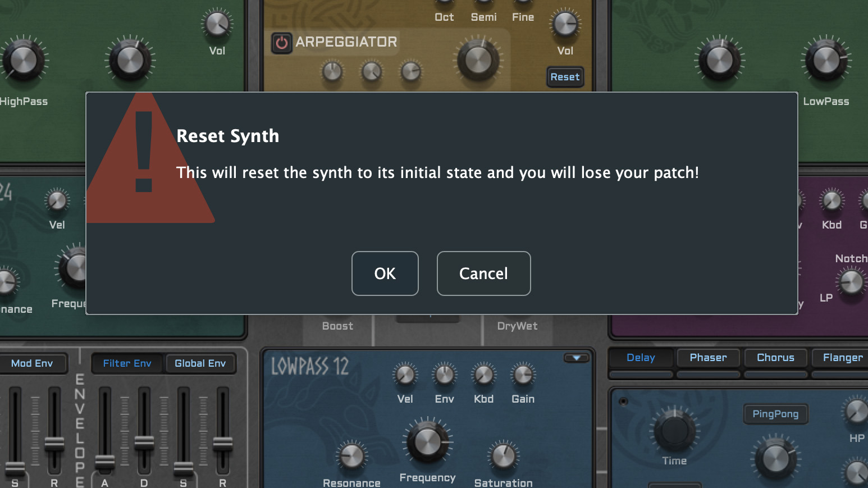
Task: Click the Lowpass 12 Vel knob
Action: (405, 375)
